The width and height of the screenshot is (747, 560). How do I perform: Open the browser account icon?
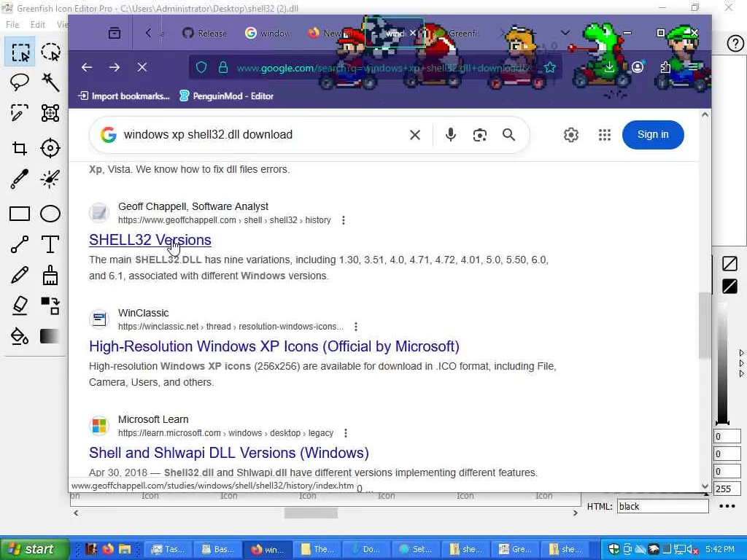(x=638, y=67)
